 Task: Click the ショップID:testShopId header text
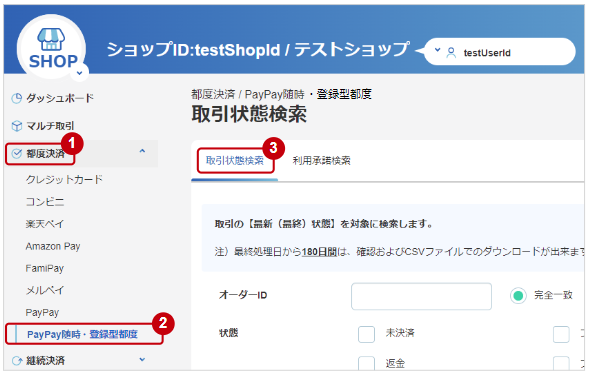[x=194, y=50]
